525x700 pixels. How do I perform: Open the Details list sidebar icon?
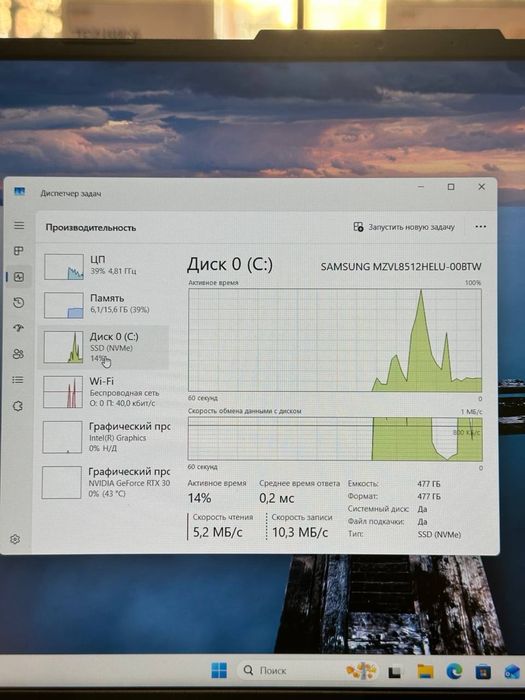click(18, 380)
